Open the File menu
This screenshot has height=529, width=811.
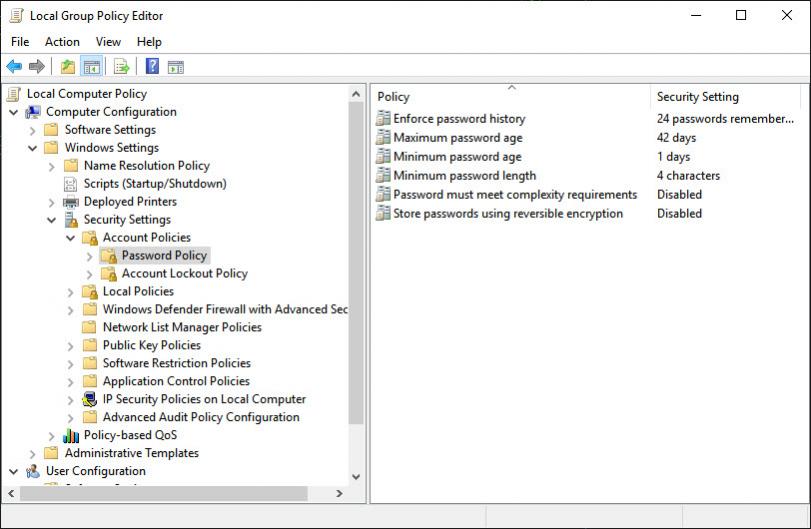tap(20, 41)
